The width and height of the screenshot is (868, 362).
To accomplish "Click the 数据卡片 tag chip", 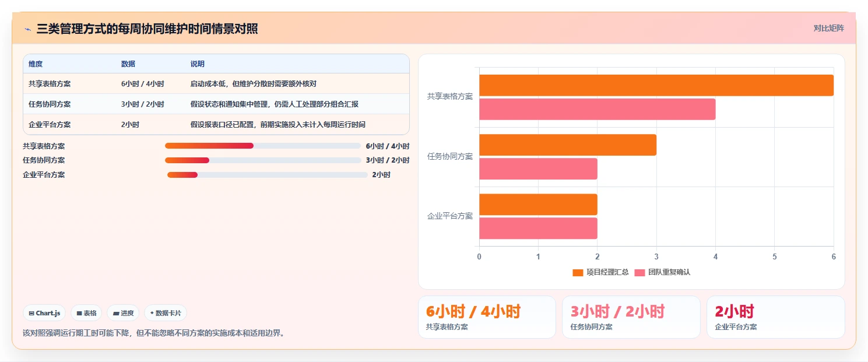I will 166,313.
